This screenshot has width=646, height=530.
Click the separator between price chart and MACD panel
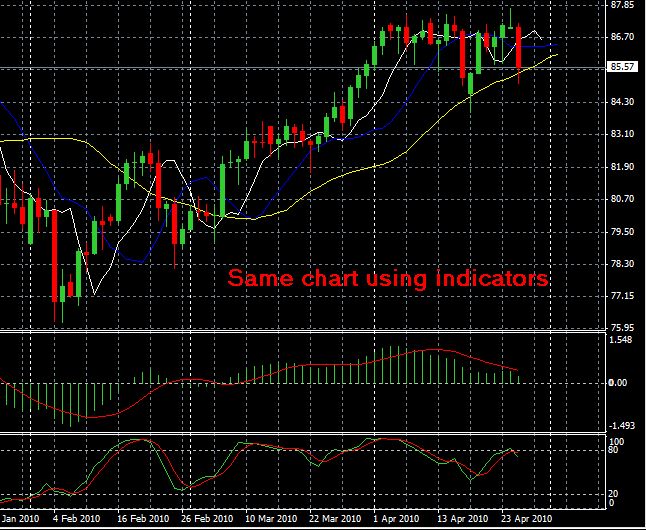click(x=300, y=330)
